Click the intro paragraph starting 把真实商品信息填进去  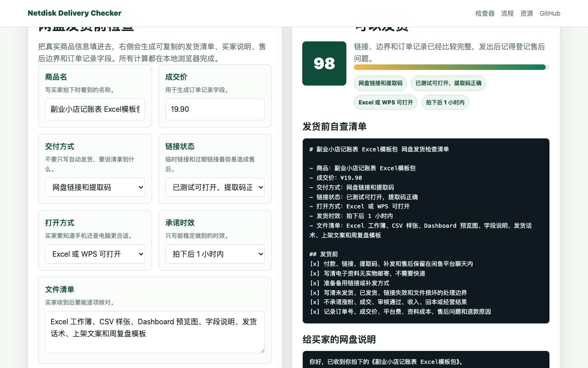coord(152,52)
